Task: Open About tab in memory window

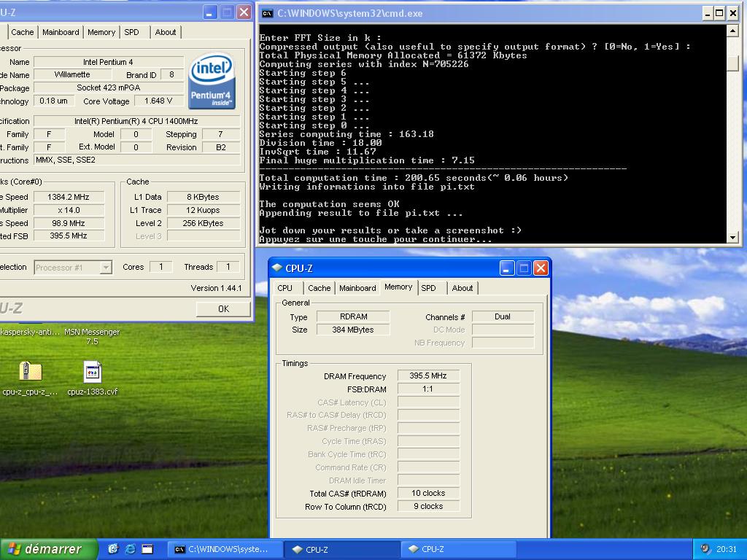Action: pos(462,288)
